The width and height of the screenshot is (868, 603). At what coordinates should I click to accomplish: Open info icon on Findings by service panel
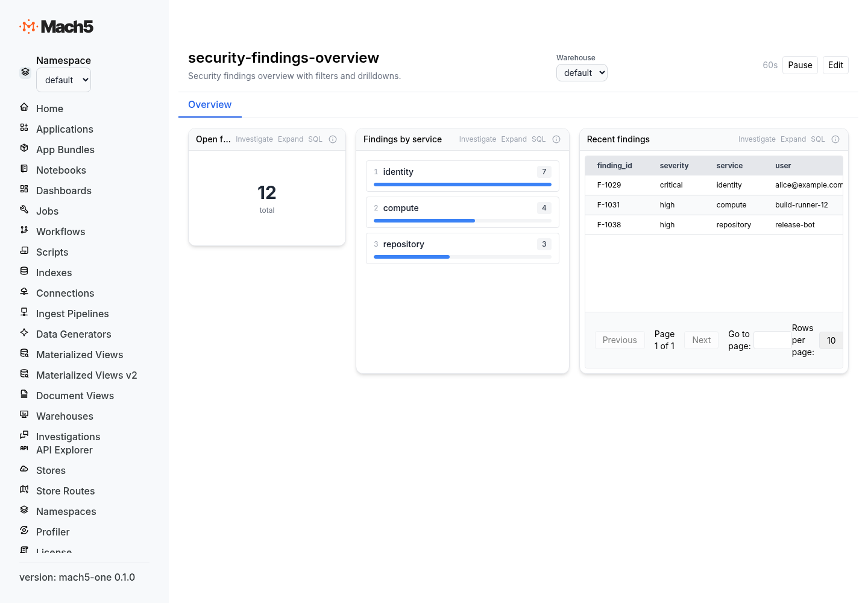click(556, 139)
